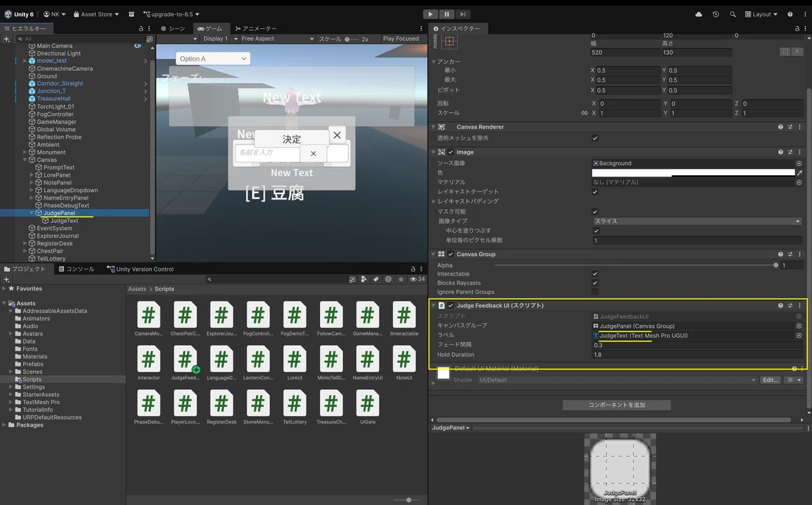Click the anchor presets icon in Inspector

pos(450,41)
